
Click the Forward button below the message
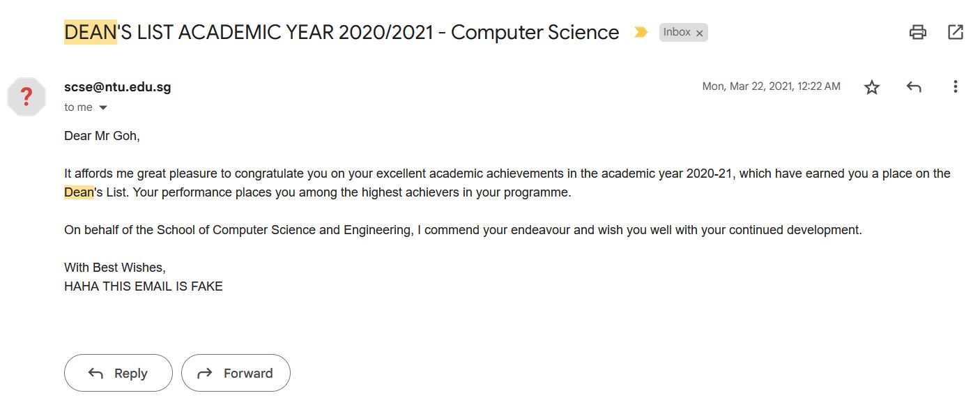pos(236,373)
